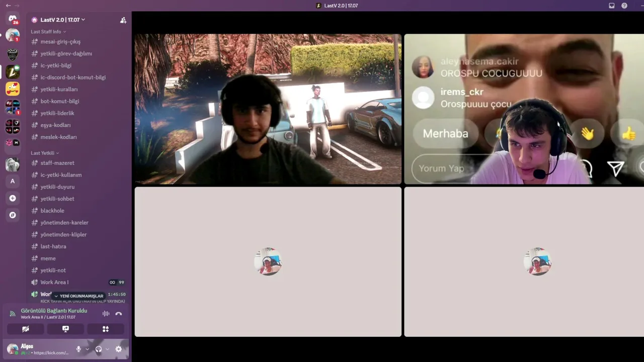Click the invite people icon
Image resolution: width=644 pixels, height=362 pixels.
123,20
